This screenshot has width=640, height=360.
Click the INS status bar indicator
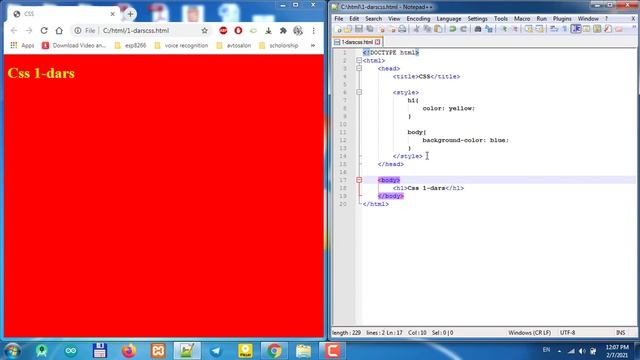(620, 333)
